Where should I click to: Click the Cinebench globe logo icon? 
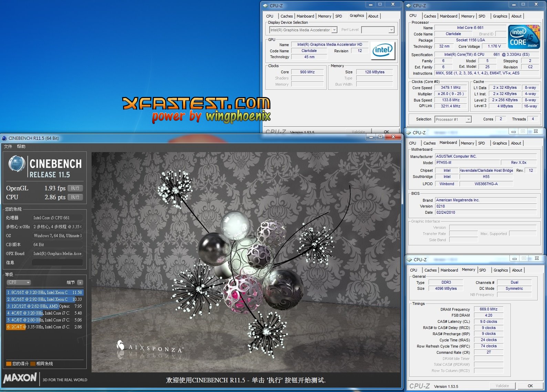pos(17,164)
